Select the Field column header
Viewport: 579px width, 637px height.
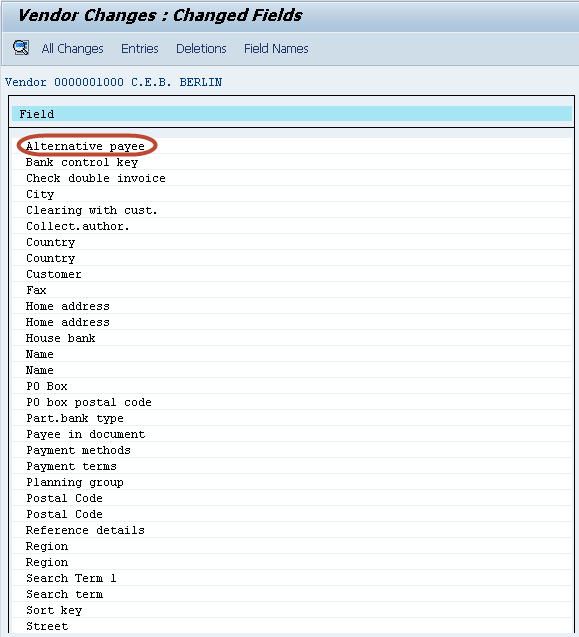pyautogui.click(x=292, y=114)
